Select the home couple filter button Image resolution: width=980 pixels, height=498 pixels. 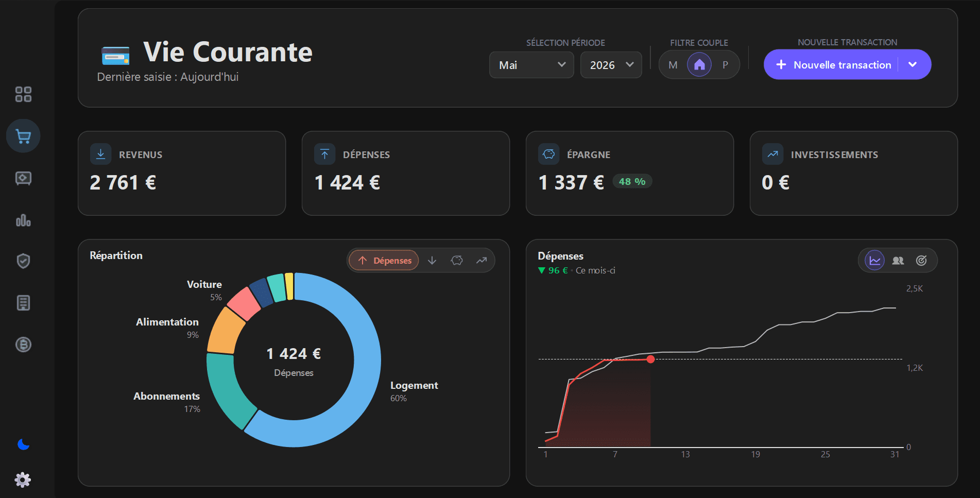pos(699,65)
